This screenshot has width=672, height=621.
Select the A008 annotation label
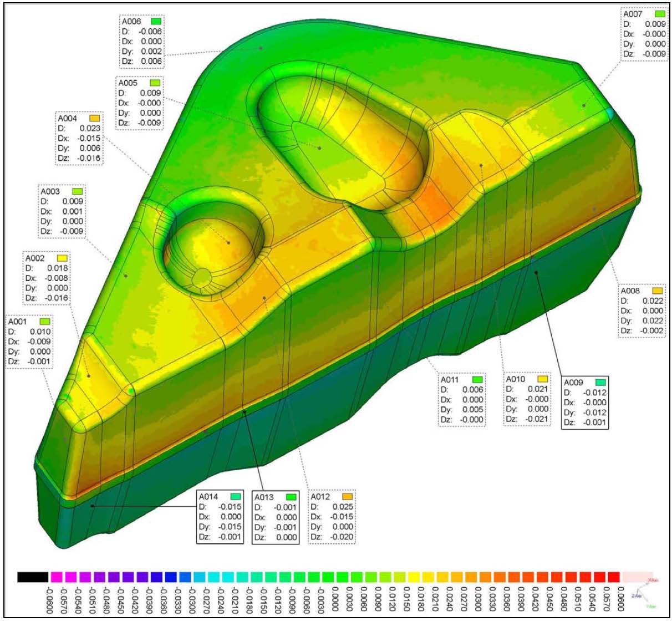point(630,291)
